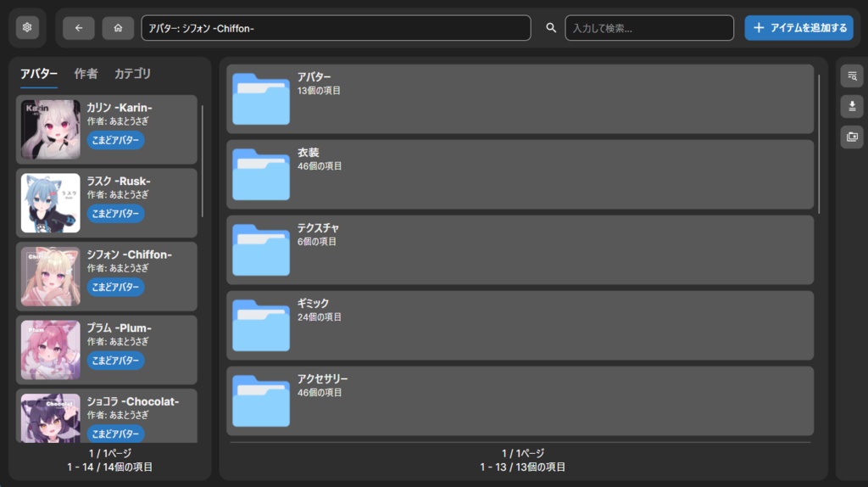
Task: Open the filter search icon in right sidebar
Action: pyautogui.click(x=852, y=76)
